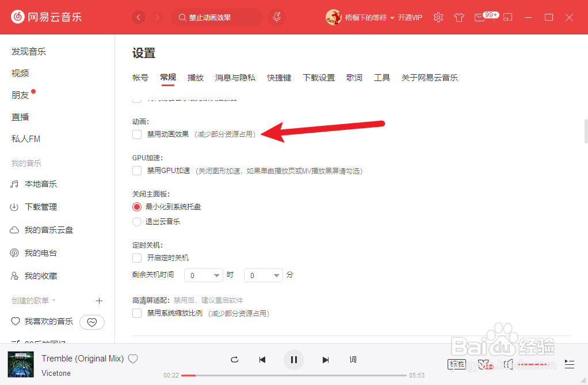Like the song Tremble with heart icon
The height and width of the screenshot is (385, 588).
coord(133,359)
